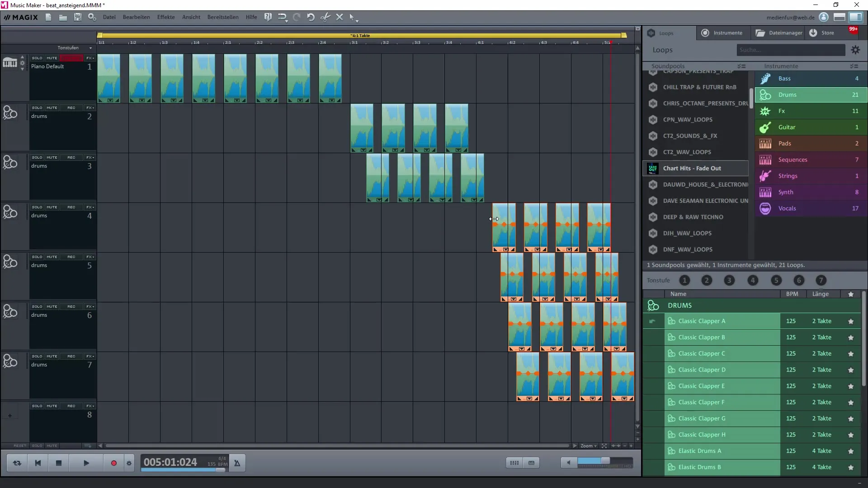Save the project using the floppy disk icon
The image size is (868, 488).
pyautogui.click(x=78, y=17)
